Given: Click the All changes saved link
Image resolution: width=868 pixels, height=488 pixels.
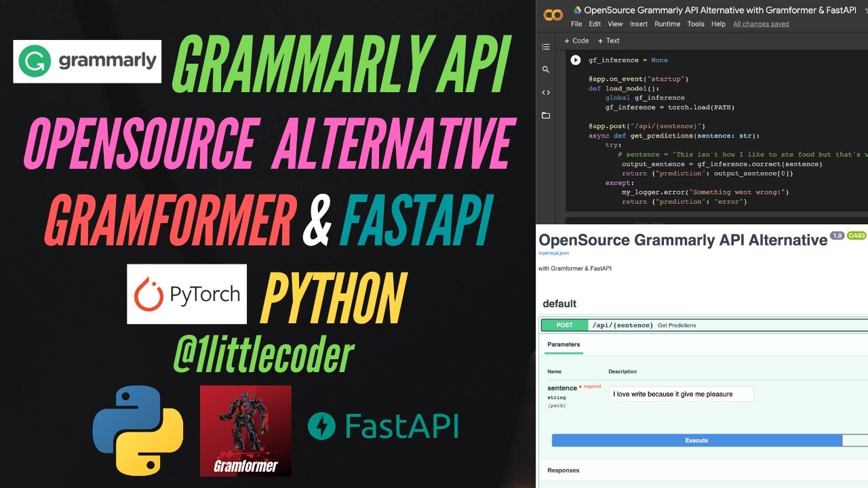Looking at the screenshot, I should point(761,24).
